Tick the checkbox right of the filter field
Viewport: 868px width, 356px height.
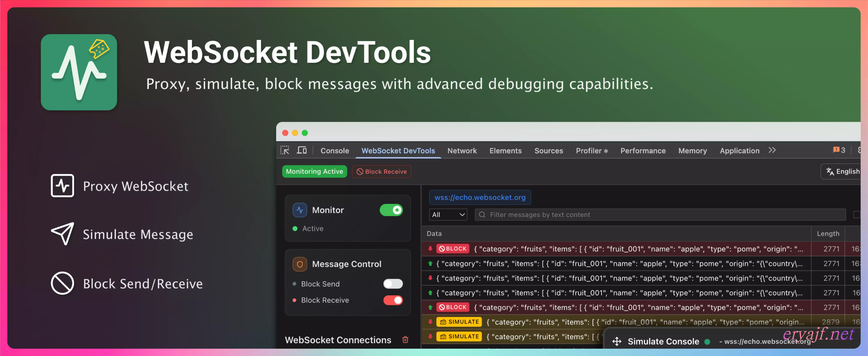(x=857, y=215)
